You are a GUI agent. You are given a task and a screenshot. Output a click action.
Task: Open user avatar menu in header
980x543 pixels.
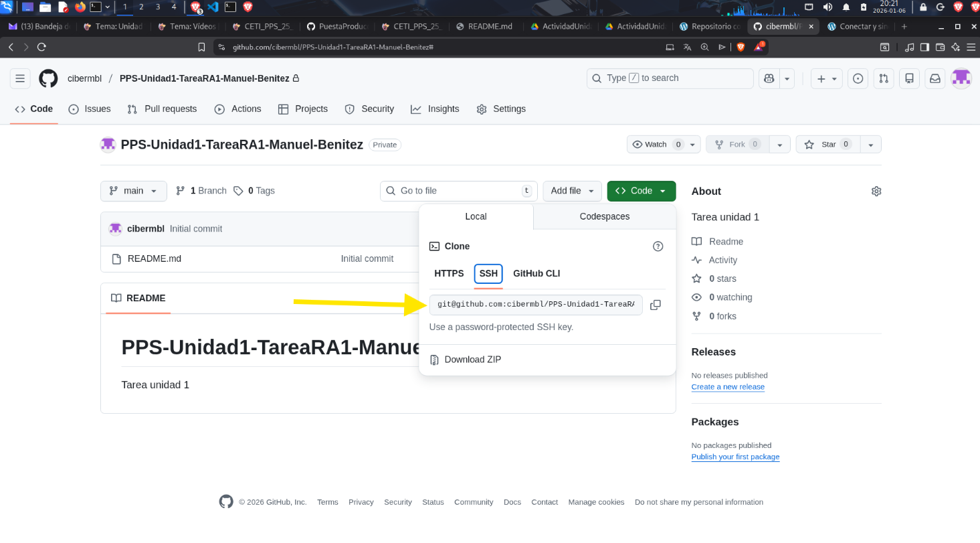961,78
